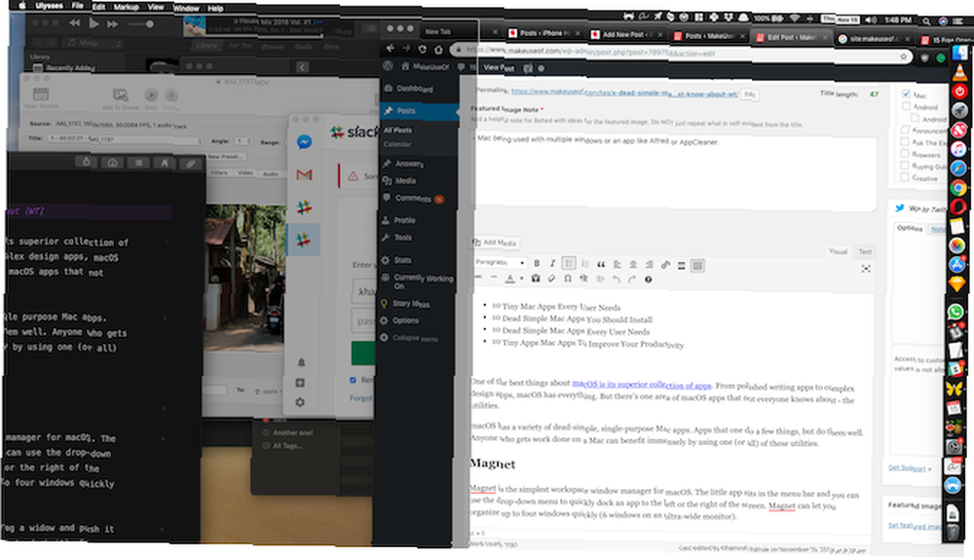The height and width of the screenshot is (560, 974).
Task: Open Google Chrome from the Dock
Action: pos(957,187)
